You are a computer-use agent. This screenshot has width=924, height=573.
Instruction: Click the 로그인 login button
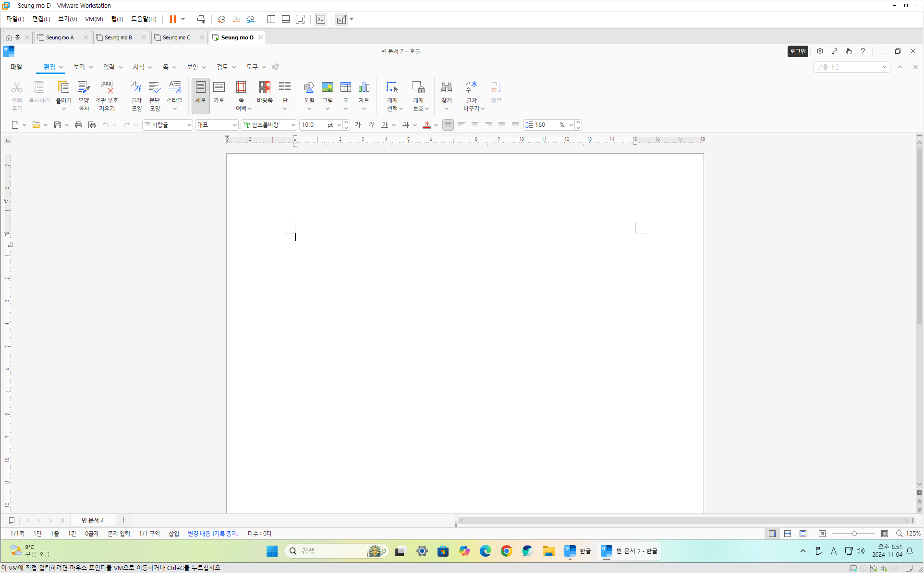(798, 51)
